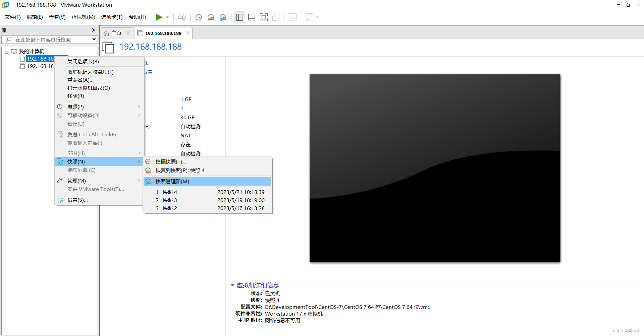
Task: Click the large VM icon beside the title
Action: [x=108, y=47]
